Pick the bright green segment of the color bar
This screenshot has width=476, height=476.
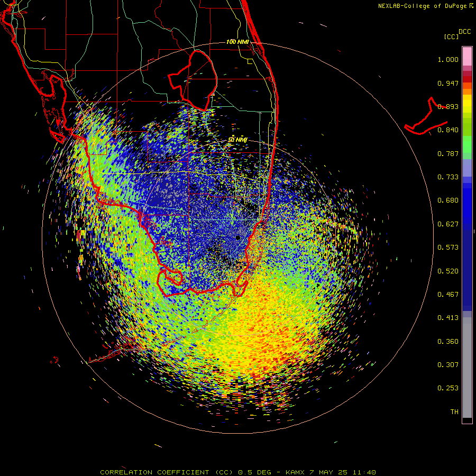pos(467,144)
